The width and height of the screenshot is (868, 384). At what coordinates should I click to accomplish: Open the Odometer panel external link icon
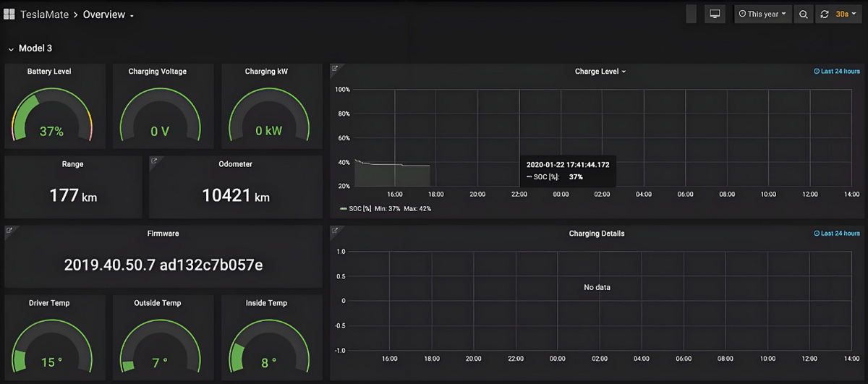[x=153, y=161]
